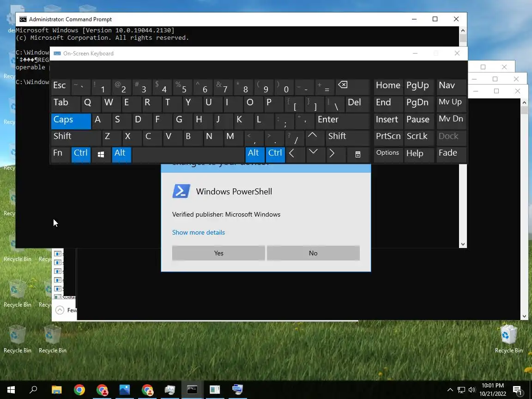Click the Help key on keyboard
Viewport: 532px width, 399px height.
click(x=419, y=155)
